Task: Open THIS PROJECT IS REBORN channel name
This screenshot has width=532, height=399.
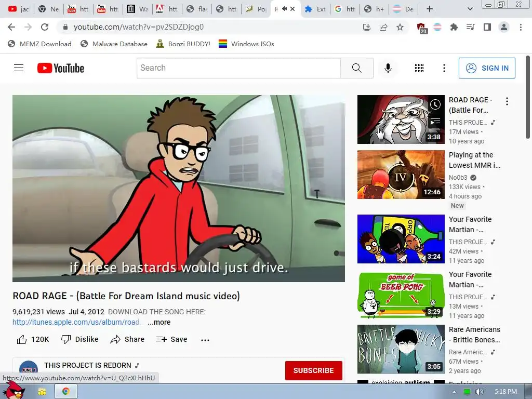Action: [87, 365]
